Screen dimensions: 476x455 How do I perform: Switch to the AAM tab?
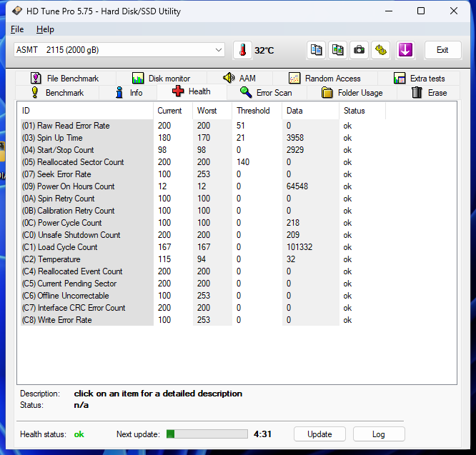pos(239,79)
